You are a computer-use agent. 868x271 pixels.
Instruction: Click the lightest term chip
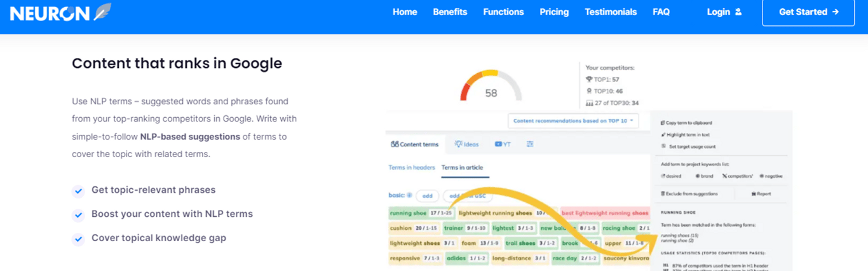click(x=513, y=228)
